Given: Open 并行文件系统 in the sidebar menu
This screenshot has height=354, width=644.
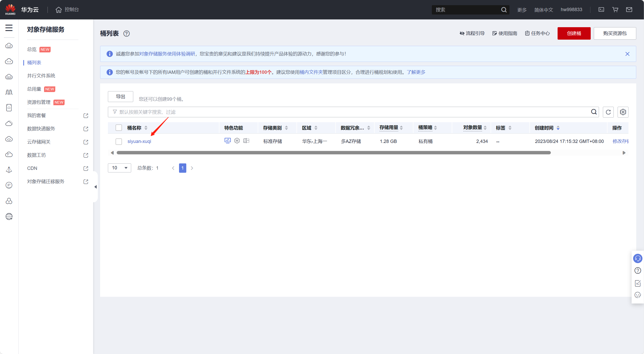Looking at the screenshot, I should click(41, 76).
